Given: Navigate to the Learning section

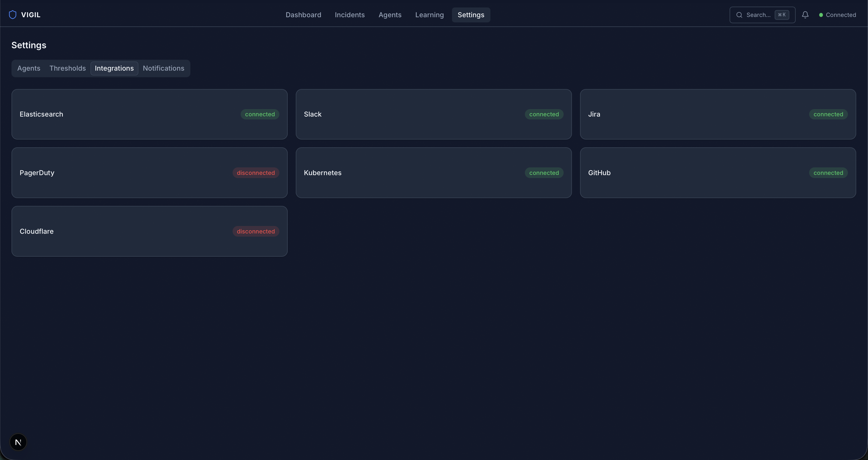Looking at the screenshot, I should 429,15.
